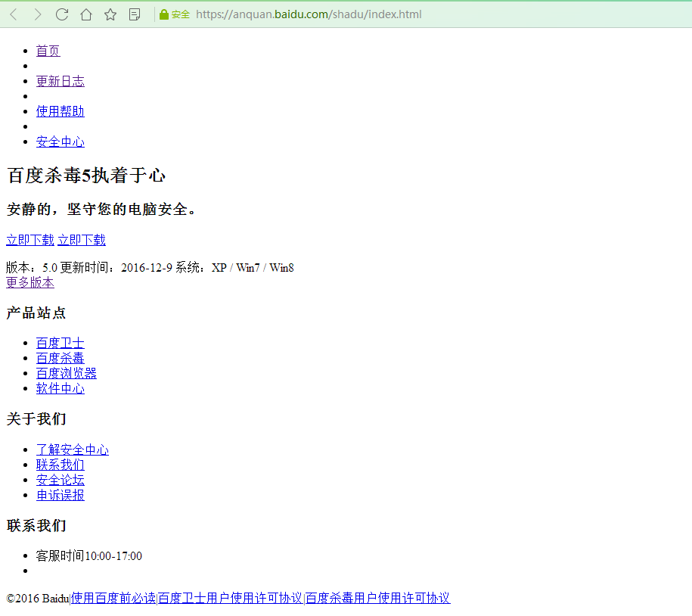Click the 关于我们 heading
692x616 pixels.
point(36,419)
